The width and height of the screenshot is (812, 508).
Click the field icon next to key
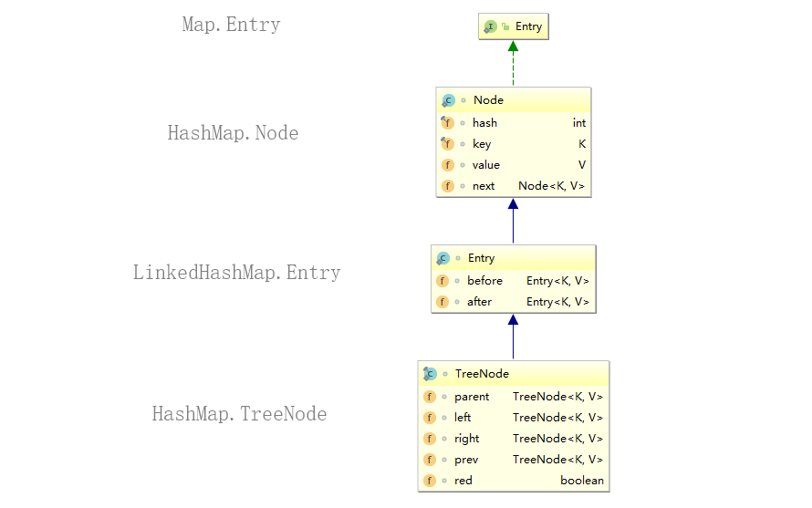coord(447,144)
